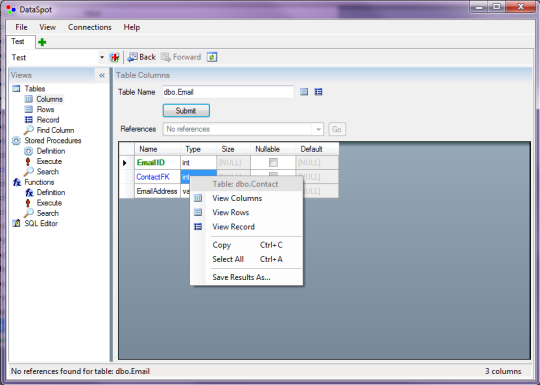Add a new connection tab with green plus

pos(42,42)
